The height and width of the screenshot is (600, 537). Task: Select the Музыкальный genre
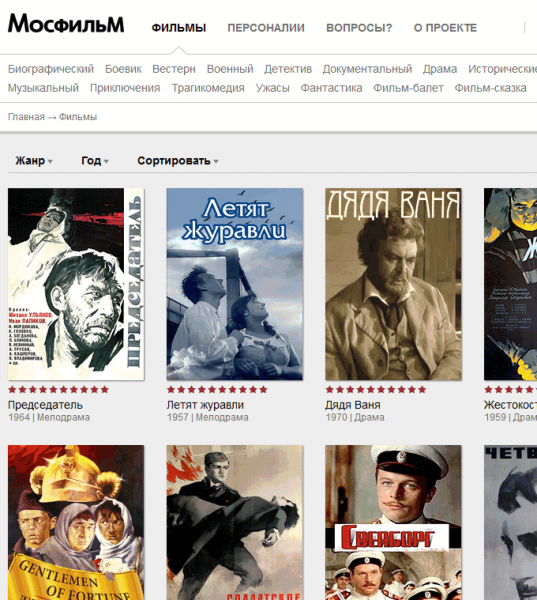click(43, 88)
